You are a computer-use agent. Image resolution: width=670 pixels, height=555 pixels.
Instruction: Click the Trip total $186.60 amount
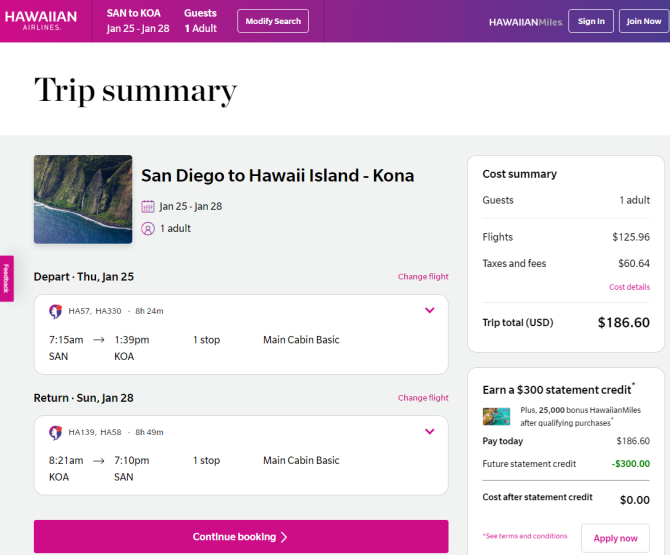tap(623, 323)
